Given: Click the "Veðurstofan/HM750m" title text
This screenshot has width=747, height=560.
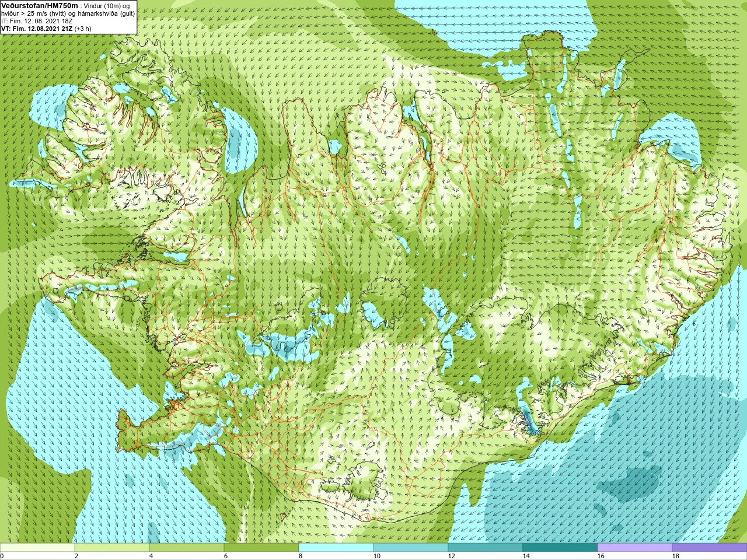Looking at the screenshot, I should (x=40, y=5).
